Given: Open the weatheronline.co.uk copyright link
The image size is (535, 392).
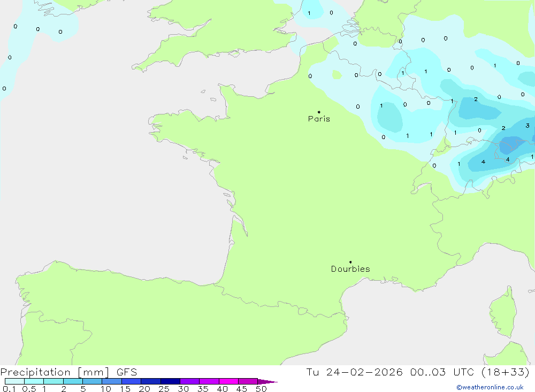Looking at the screenshot, I should point(490,387).
